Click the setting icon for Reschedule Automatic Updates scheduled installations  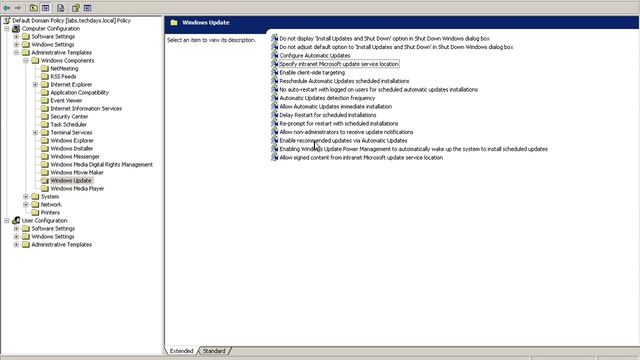click(x=274, y=81)
